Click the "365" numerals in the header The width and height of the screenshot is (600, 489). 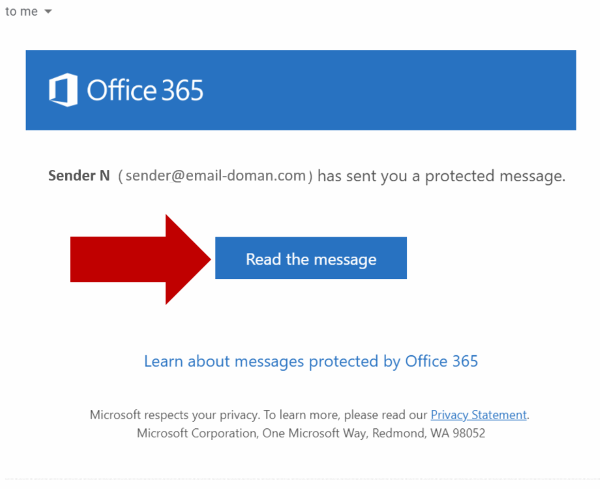(181, 90)
